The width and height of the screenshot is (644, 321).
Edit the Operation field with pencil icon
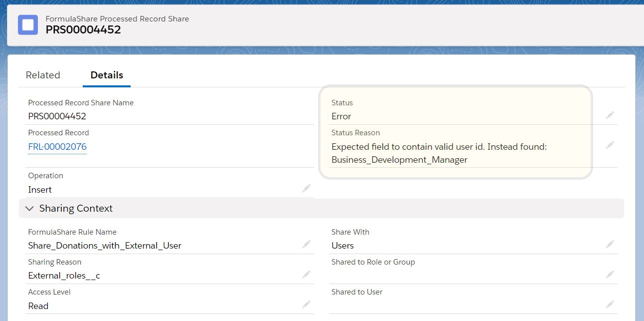(x=307, y=188)
